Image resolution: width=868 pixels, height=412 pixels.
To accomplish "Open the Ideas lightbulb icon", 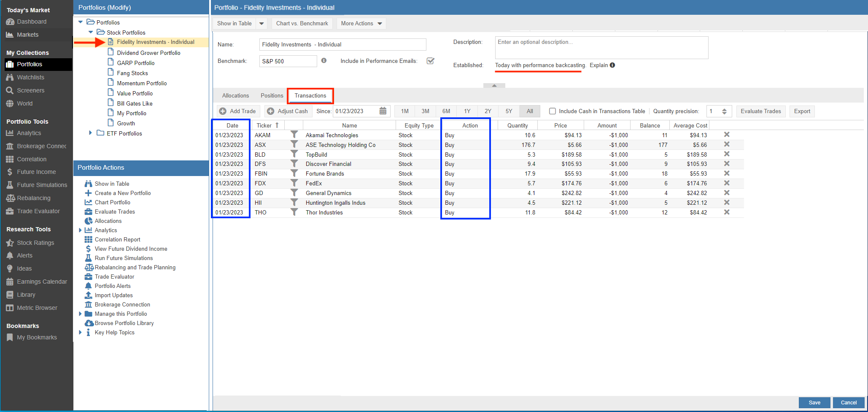I will pyautogui.click(x=10, y=268).
